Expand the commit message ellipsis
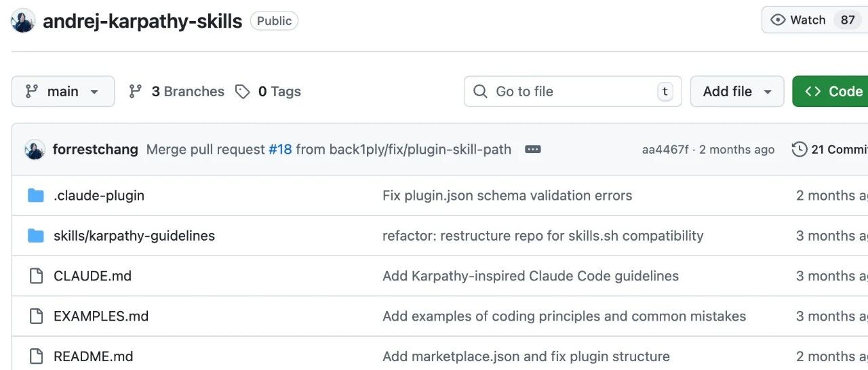Image resolution: width=868 pixels, height=370 pixels. [533, 149]
